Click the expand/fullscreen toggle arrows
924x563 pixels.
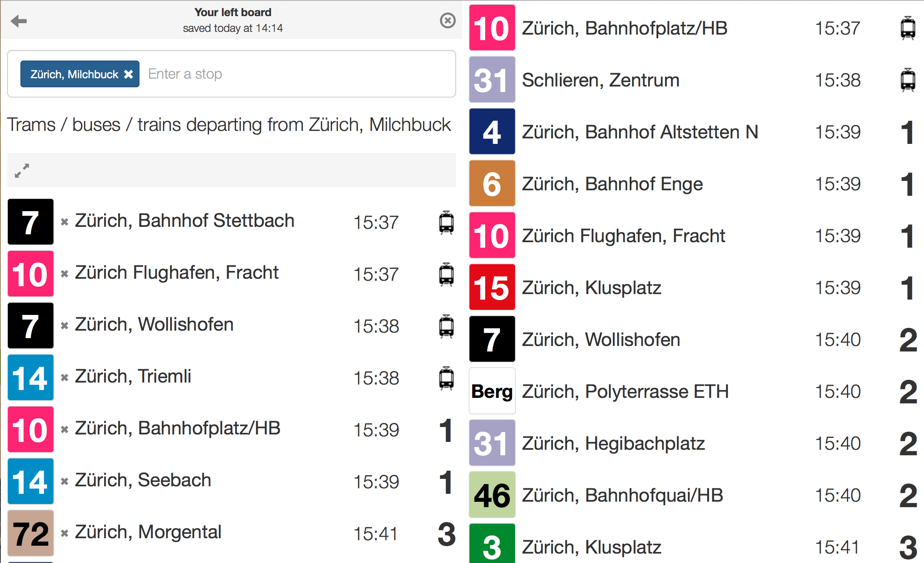tap(22, 172)
